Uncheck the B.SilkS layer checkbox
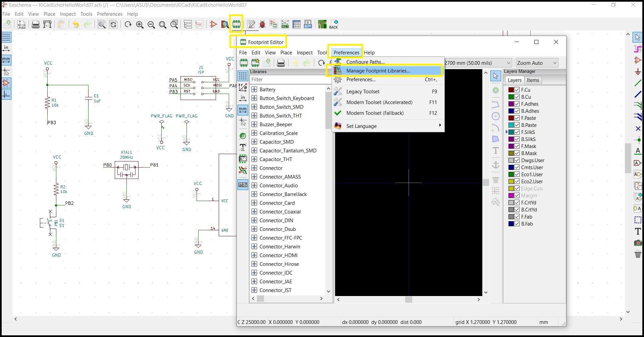The width and height of the screenshot is (644, 337). (x=517, y=139)
